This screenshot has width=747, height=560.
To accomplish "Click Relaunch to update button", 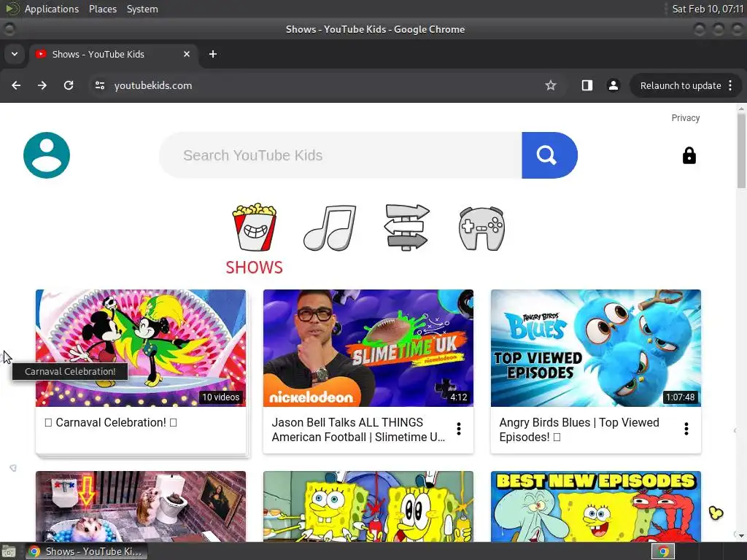I will coord(681,86).
